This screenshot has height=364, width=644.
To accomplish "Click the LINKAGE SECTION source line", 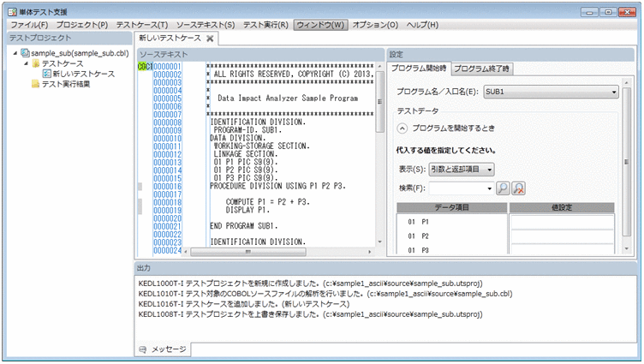I will coord(245,154).
